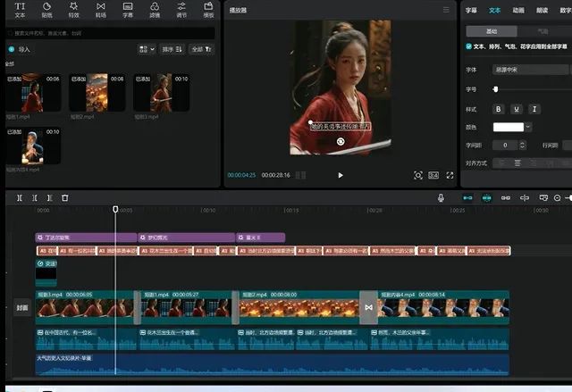Open the 字体 font dropdown
Screen dimensions: 572x392
tap(530, 70)
